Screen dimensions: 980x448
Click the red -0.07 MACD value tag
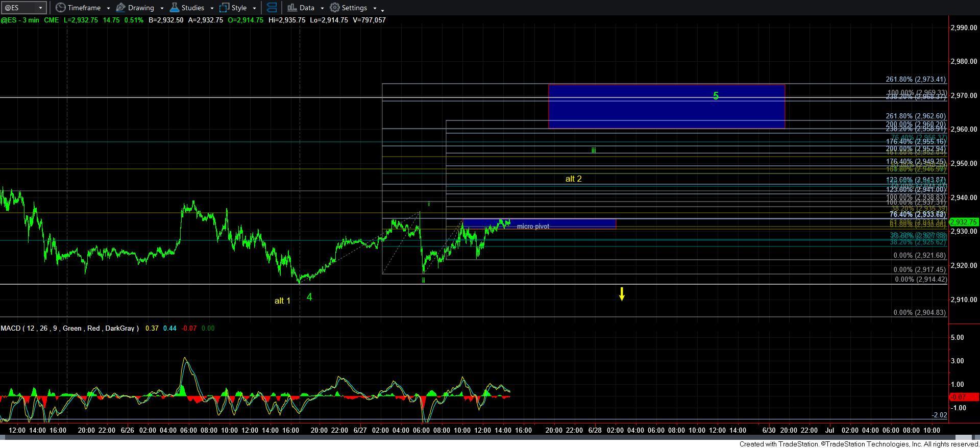pyautogui.click(x=964, y=396)
